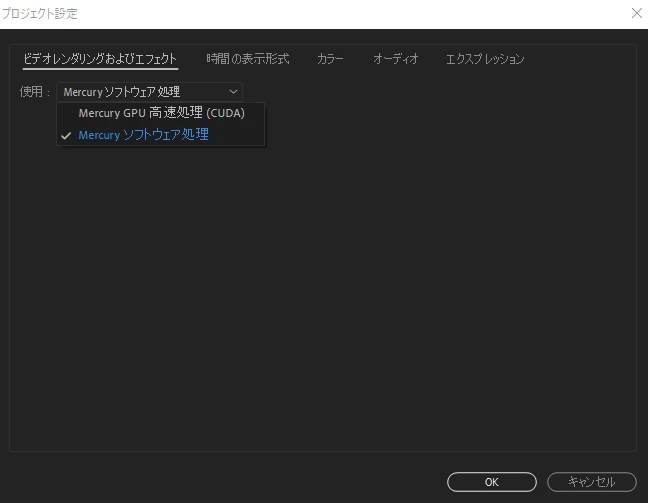Select Mercury ソフトウェア処理 in the list
Viewport: 648px width, 503px height.
coord(161,135)
